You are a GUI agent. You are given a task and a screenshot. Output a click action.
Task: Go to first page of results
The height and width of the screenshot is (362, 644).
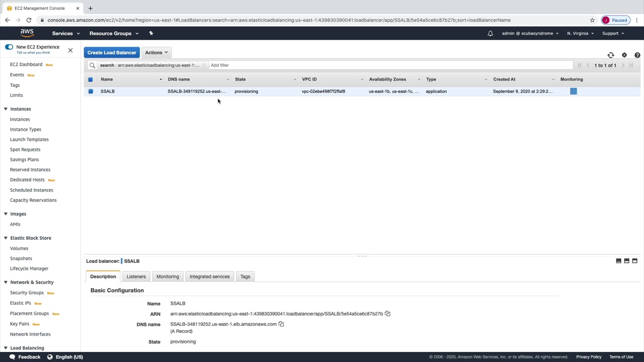point(580,65)
